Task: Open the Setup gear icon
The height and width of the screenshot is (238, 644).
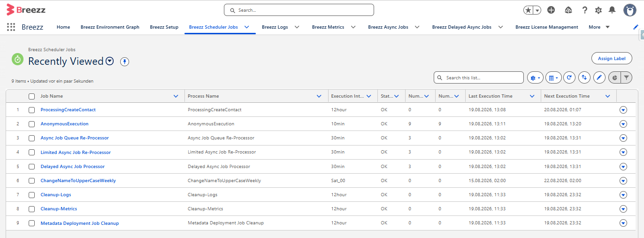Action: (598, 10)
